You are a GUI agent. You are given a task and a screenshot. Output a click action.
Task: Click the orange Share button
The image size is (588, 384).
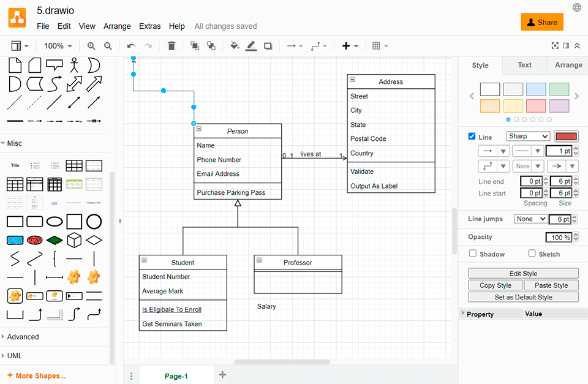pyautogui.click(x=541, y=22)
